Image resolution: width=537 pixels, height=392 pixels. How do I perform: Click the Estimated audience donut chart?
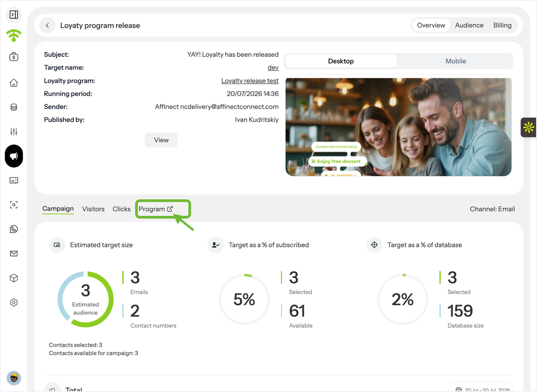85,299
